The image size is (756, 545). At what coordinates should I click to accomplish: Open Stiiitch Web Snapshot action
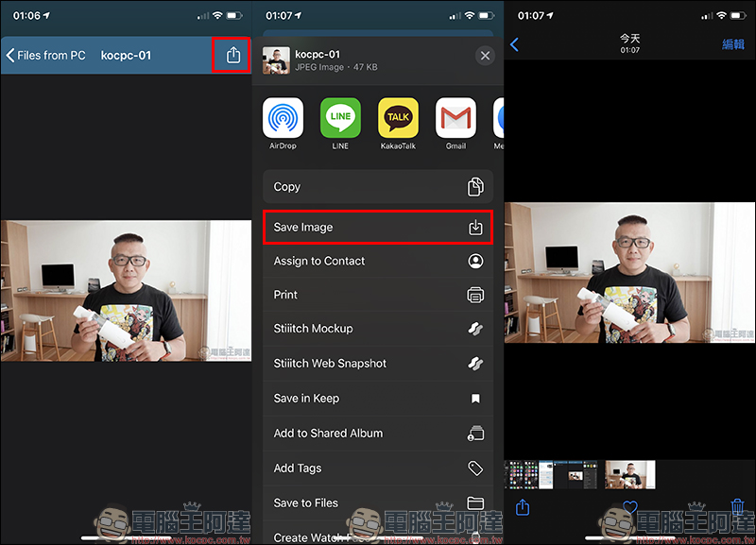(x=378, y=364)
